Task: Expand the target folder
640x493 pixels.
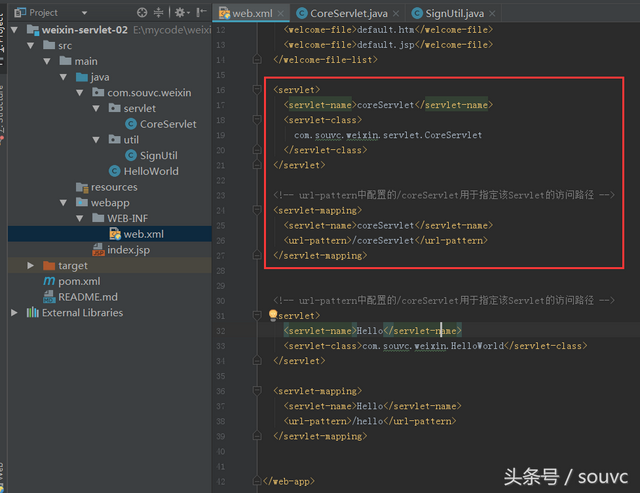Action: [31, 265]
